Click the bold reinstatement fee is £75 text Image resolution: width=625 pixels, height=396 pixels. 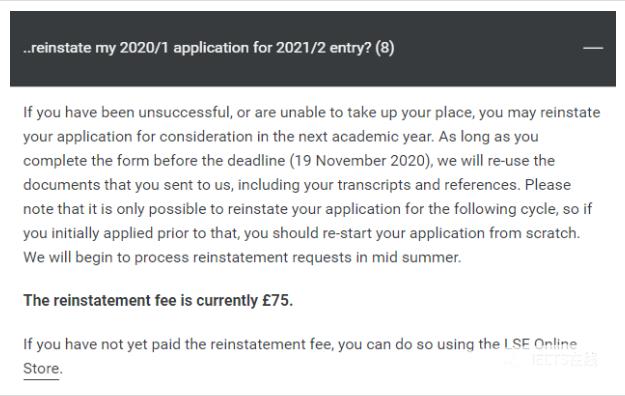[158, 300]
